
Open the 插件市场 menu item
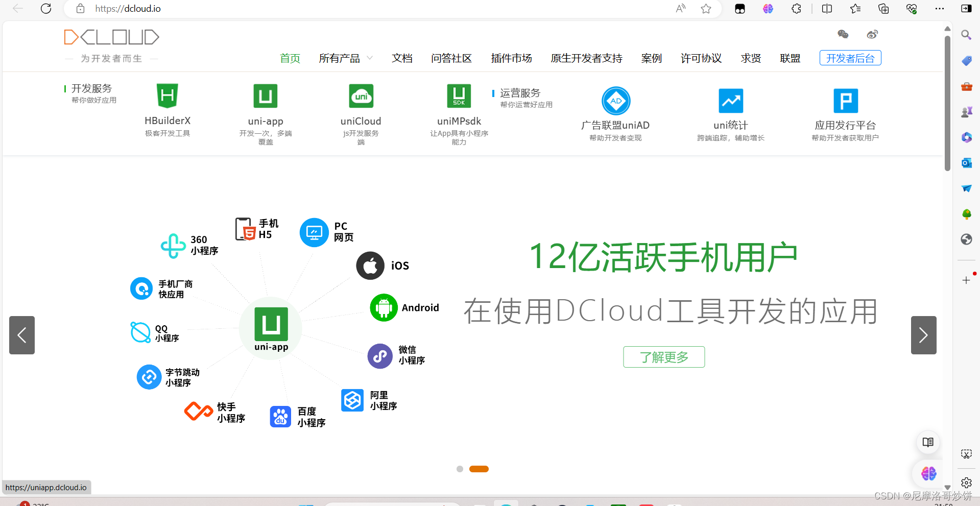(x=511, y=58)
